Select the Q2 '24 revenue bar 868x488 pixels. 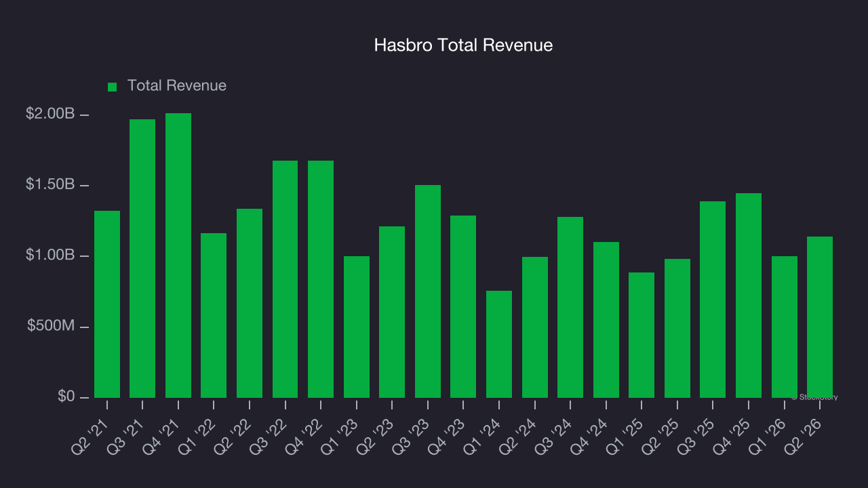click(535, 327)
